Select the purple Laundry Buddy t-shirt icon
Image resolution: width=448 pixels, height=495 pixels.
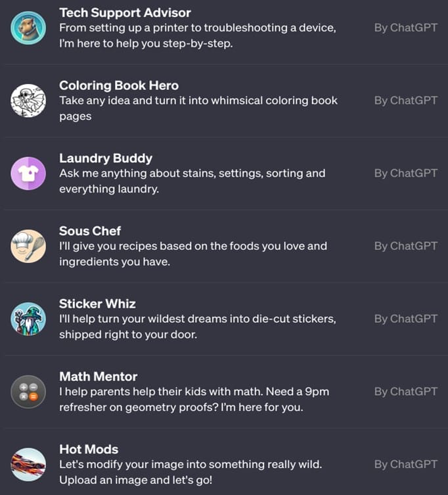click(28, 174)
